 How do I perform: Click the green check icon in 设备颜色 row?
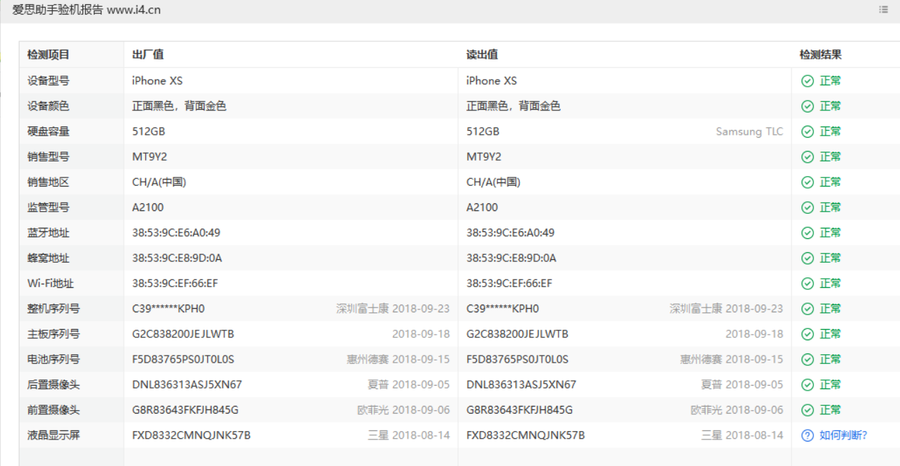coord(808,106)
